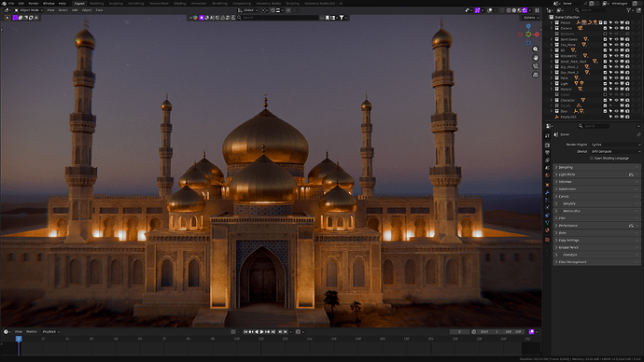Click the blue current frame marker

coord(19,339)
